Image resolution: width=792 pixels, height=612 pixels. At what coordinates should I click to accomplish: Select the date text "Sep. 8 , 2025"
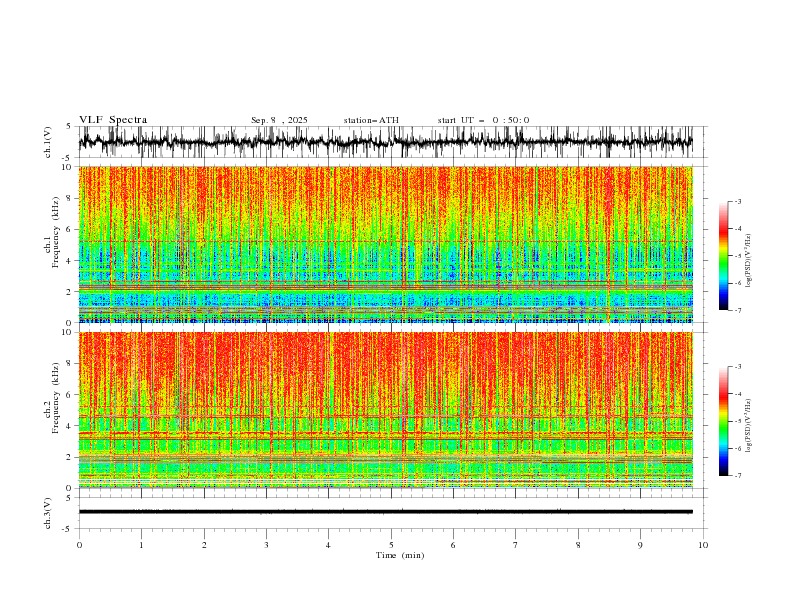coord(279,120)
